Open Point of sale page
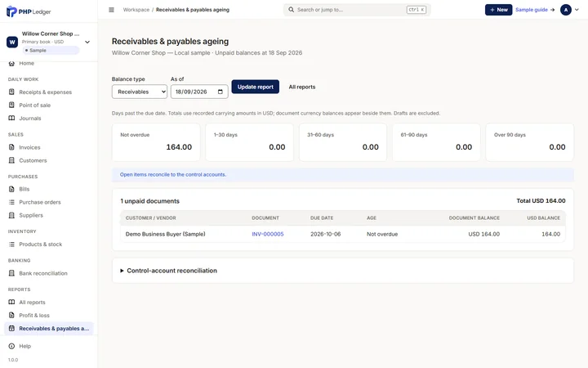The width and height of the screenshot is (588, 368). point(34,105)
